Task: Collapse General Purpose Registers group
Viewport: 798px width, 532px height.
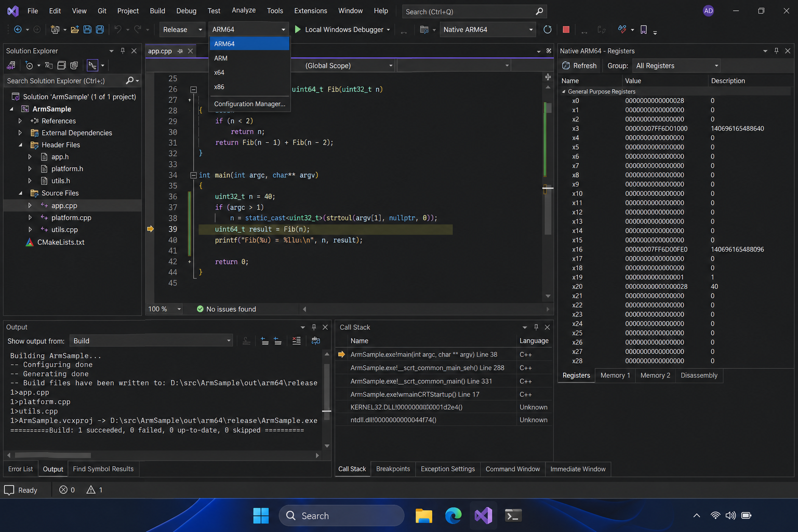Action: coord(564,91)
